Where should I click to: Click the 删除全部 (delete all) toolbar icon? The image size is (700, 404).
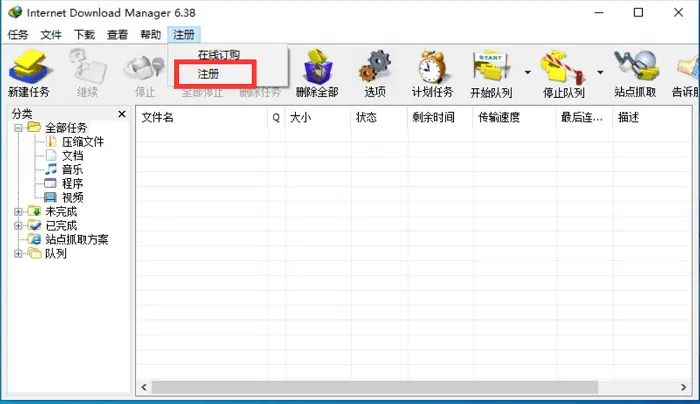tap(317, 67)
